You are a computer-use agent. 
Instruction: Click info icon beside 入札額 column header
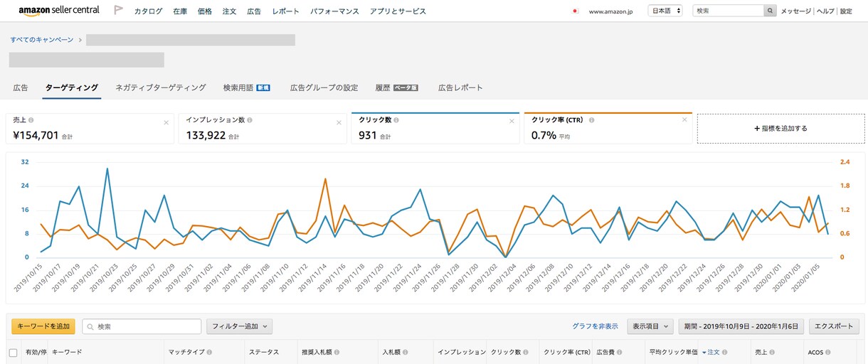coord(406,353)
